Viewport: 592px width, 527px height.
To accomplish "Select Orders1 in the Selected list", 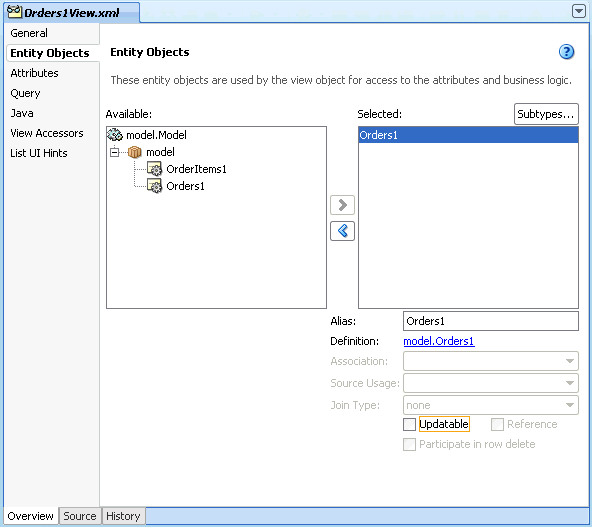I will (x=468, y=135).
